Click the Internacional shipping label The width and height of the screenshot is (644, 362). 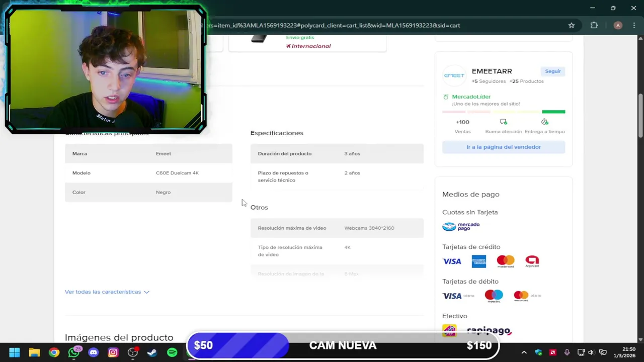click(x=308, y=46)
